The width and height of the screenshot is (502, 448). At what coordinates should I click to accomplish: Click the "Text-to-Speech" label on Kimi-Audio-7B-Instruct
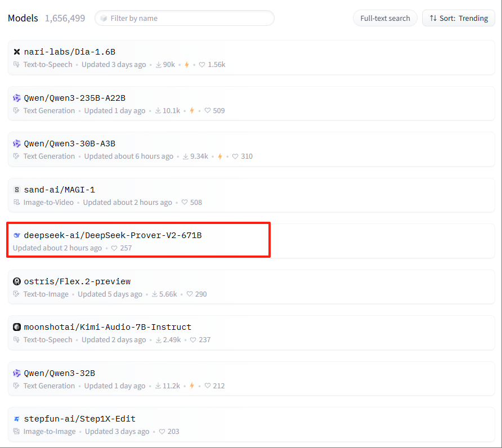48,340
